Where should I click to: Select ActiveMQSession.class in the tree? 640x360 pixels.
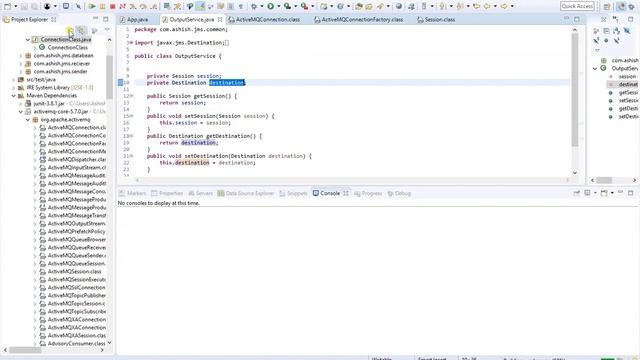point(74,271)
